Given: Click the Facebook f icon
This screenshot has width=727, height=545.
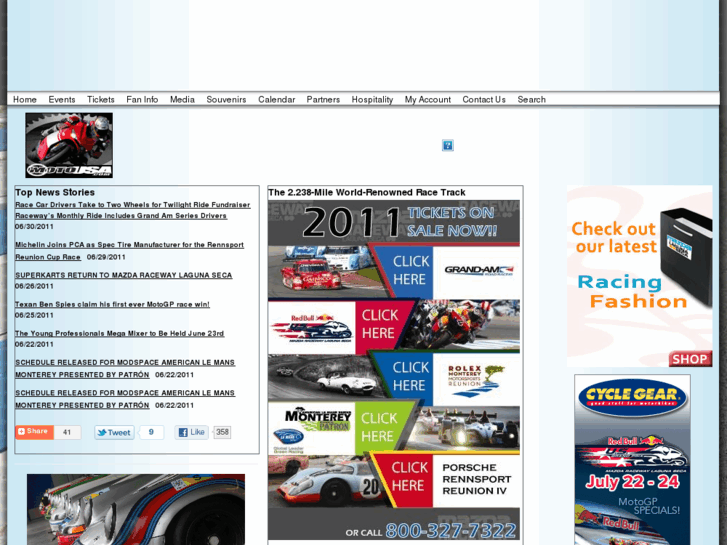Looking at the screenshot, I should [183, 433].
